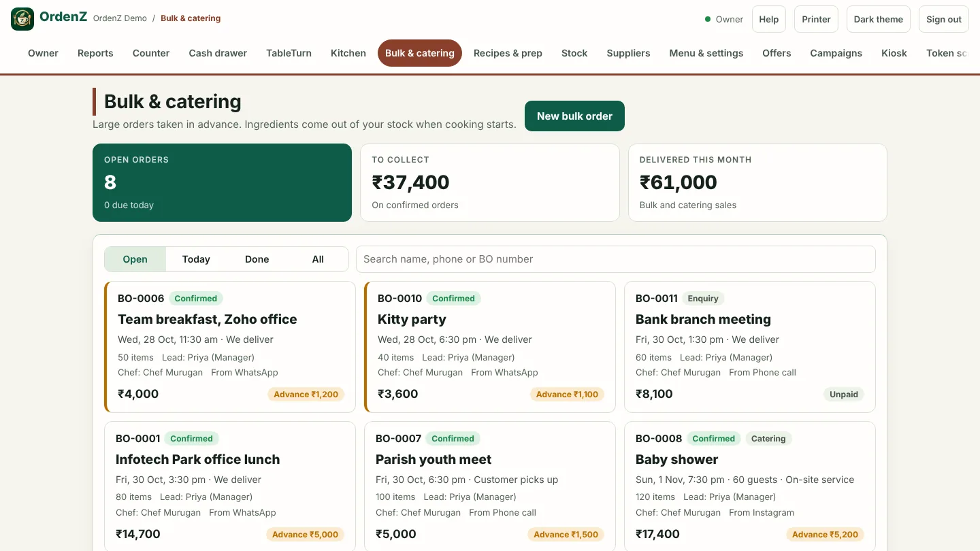Click the Owner status indicator

pyautogui.click(x=724, y=19)
